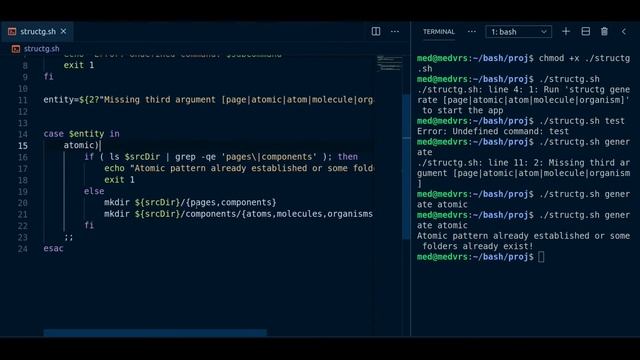Click 'fi' on line 22
Screen dimensions: 640x360
tap(89, 225)
